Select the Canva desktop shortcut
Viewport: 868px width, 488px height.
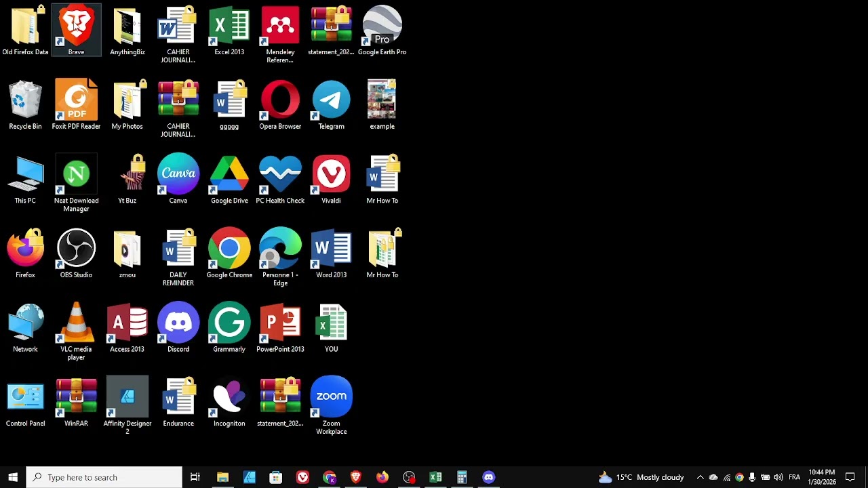pyautogui.click(x=178, y=180)
